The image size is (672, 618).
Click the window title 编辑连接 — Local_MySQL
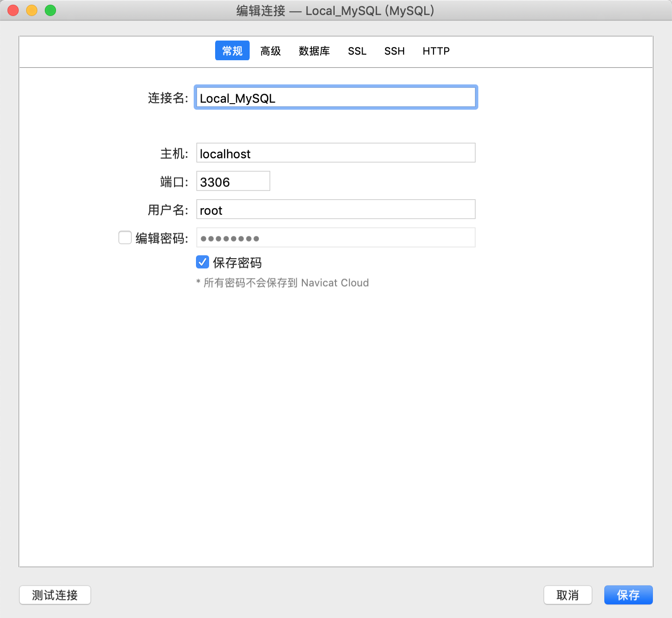335,11
